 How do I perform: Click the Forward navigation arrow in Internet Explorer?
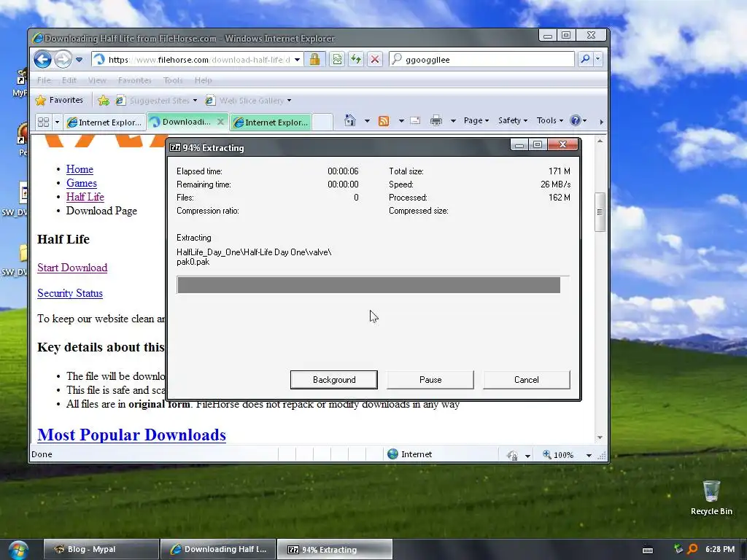63,60
